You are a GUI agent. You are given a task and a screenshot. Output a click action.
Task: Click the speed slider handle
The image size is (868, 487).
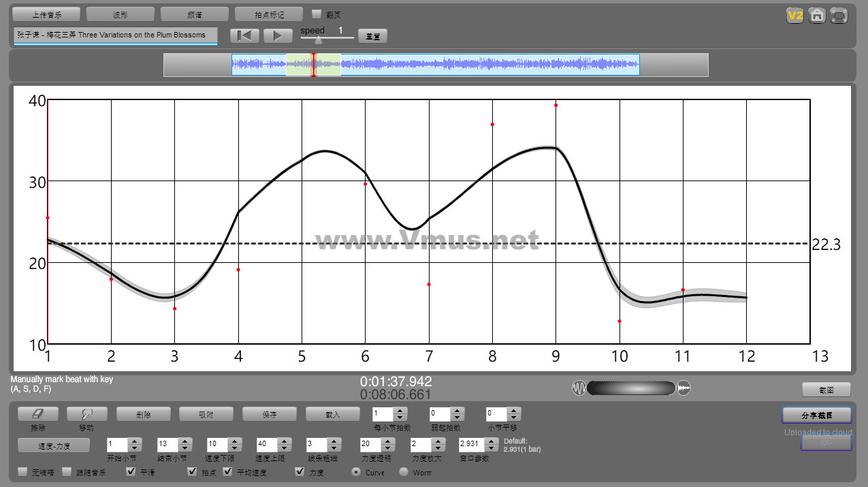[318, 40]
